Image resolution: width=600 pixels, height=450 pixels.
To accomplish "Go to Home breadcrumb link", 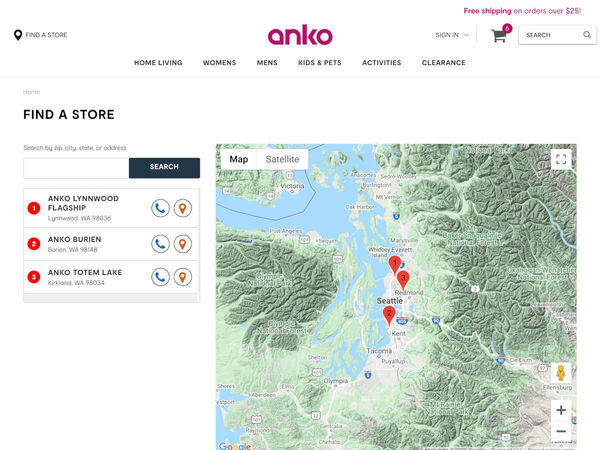I will (31, 92).
